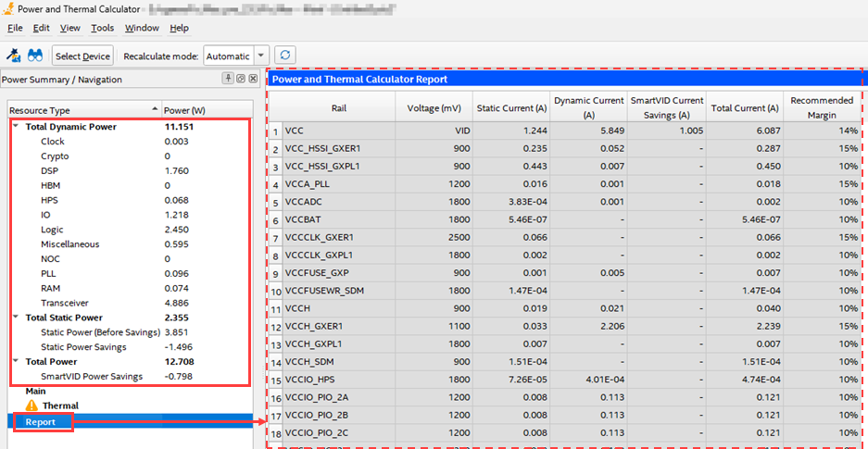
Task: Close the Power Summary / Navigation panel
Action: [253, 79]
